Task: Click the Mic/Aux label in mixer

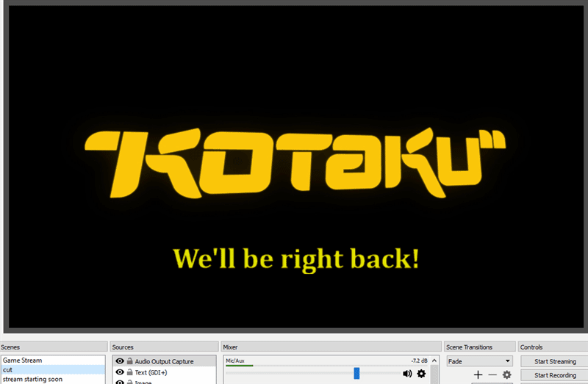Action: [x=235, y=361]
